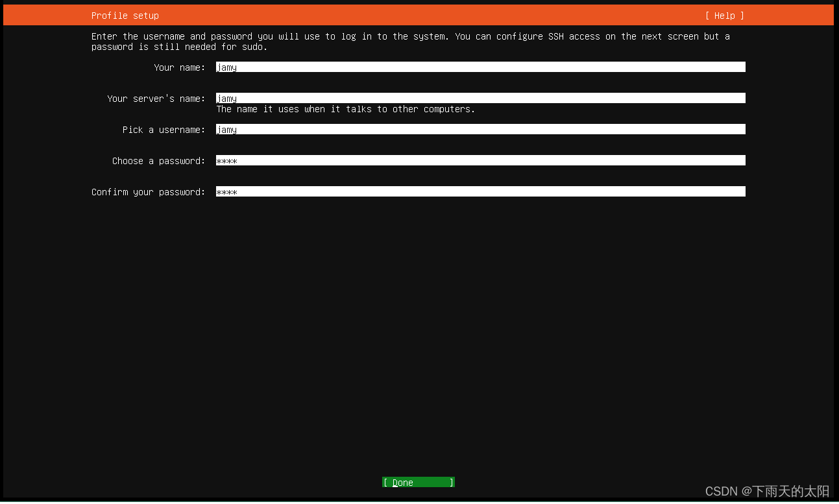Viewport: 839px width, 504px height.
Task: Click the 'Choose a password:' label
Action: (159, 161)
